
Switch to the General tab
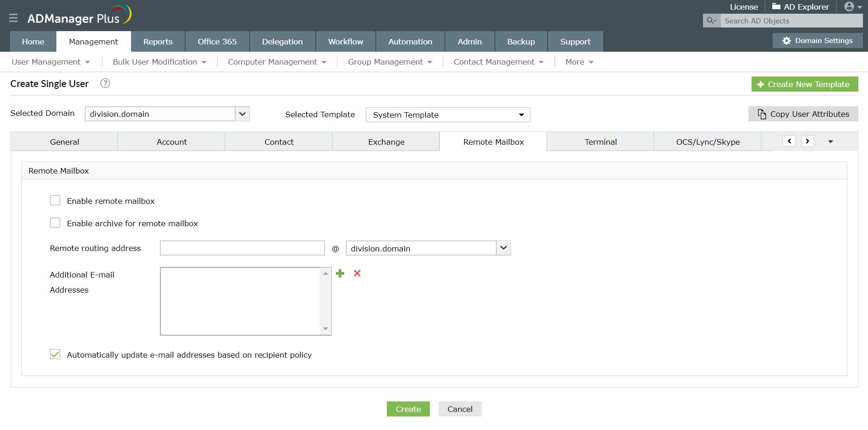(x=65, y=142)
